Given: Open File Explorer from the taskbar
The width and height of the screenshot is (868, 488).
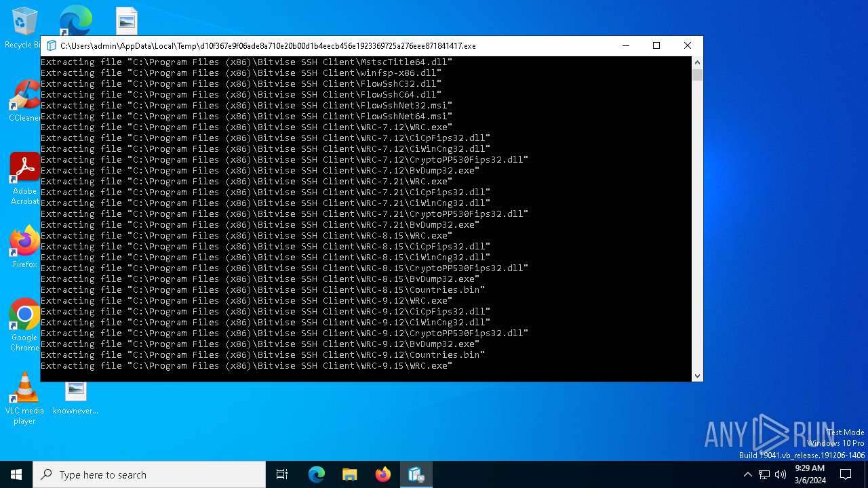Looking at the screenshot, I should tap(350, 474).
